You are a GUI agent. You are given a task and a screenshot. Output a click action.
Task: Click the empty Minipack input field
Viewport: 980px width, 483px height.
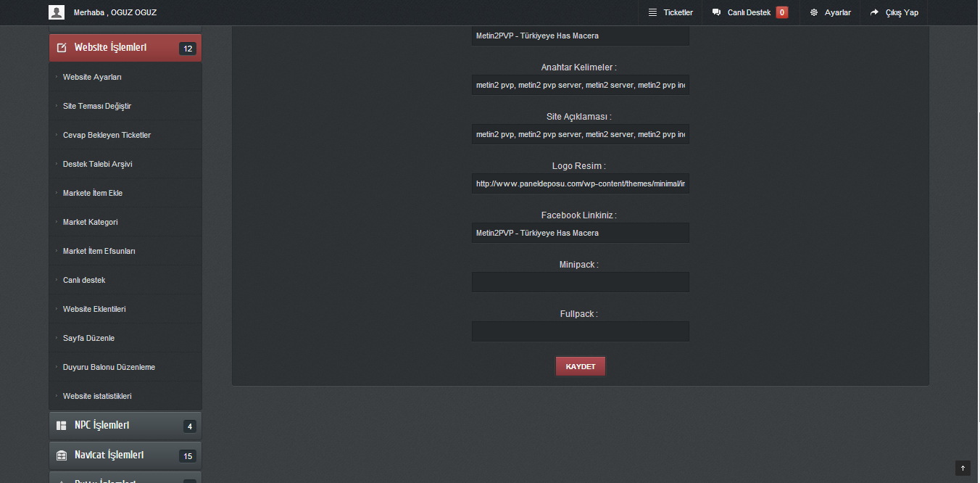point(581,282)
